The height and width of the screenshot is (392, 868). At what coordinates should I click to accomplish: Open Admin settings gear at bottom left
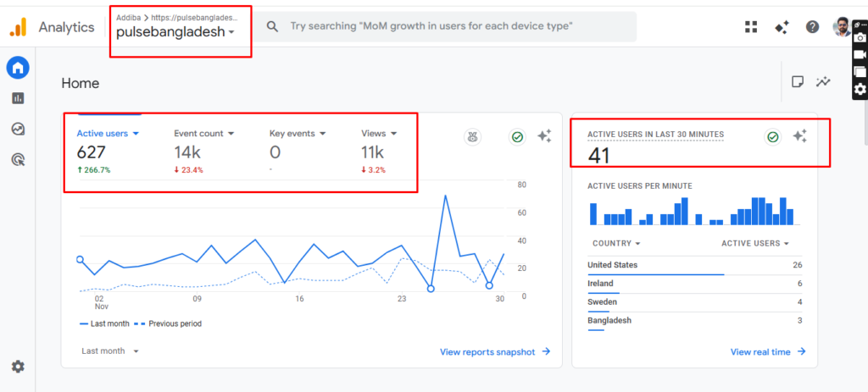pos(18,367)
